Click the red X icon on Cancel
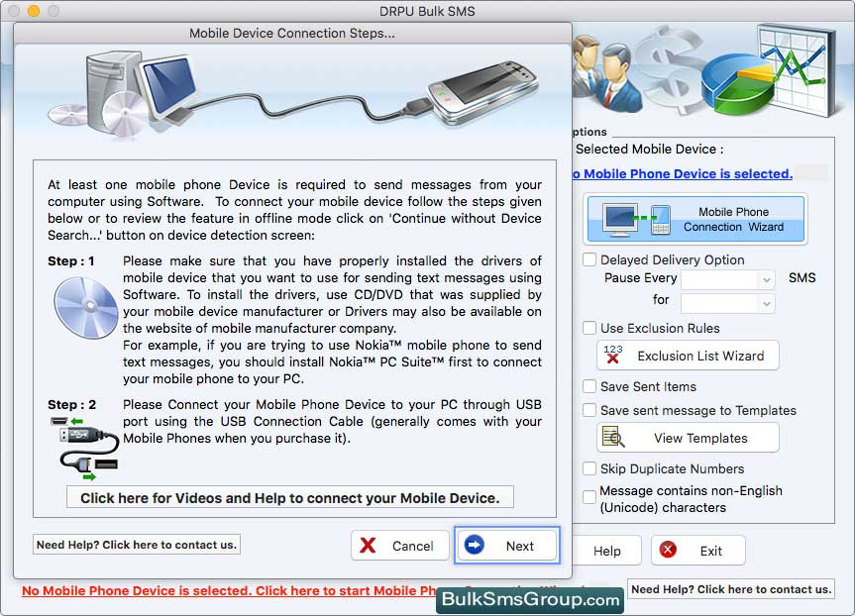This screenshot has height=616, width=855. point(369,545)
